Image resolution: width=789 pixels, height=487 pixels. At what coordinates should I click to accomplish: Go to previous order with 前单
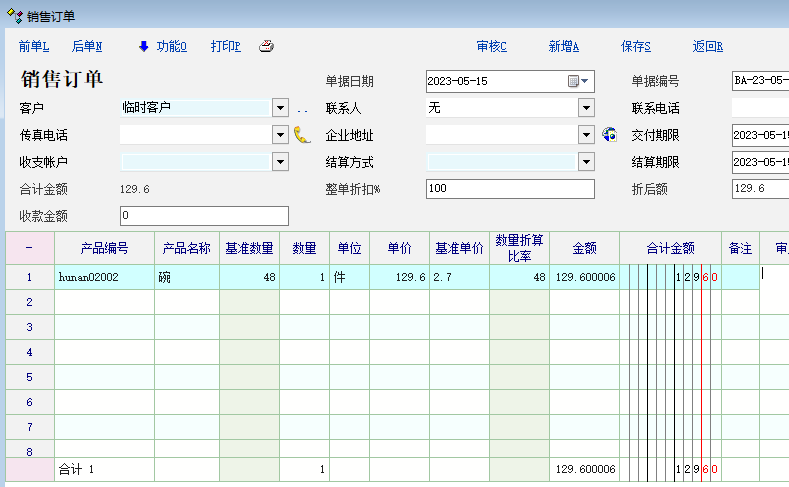[34, 46]
